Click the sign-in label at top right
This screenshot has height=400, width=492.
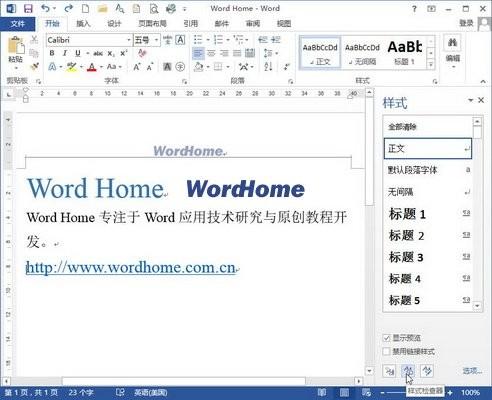[x=466, y=23]
